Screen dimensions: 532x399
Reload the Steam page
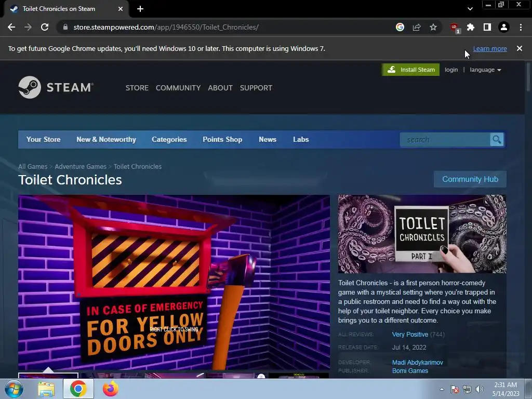45,27
